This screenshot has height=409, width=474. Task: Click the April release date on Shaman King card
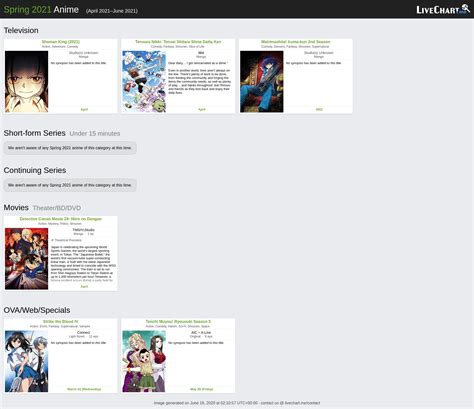(84, 109)
